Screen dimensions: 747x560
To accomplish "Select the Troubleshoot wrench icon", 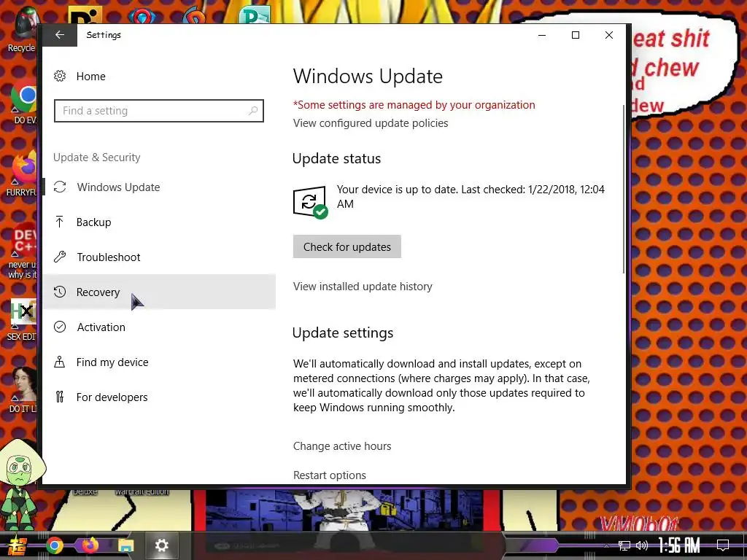I will pos(60,257).
